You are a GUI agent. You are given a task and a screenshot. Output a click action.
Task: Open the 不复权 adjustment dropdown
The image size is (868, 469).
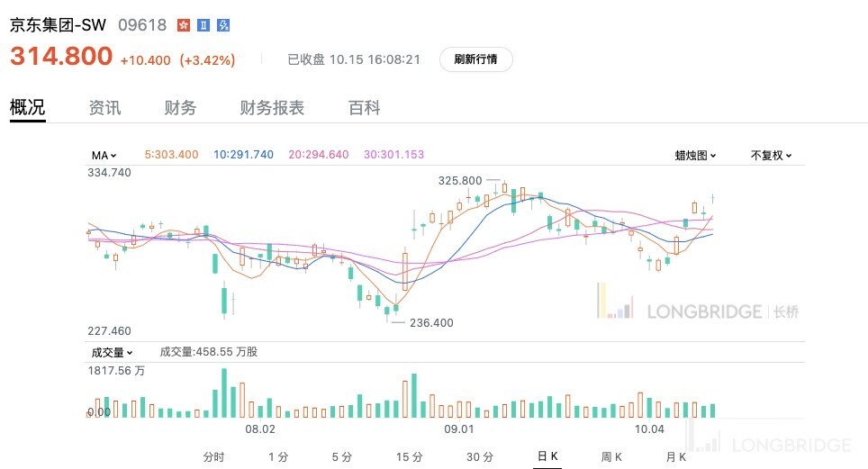[771, 155]
